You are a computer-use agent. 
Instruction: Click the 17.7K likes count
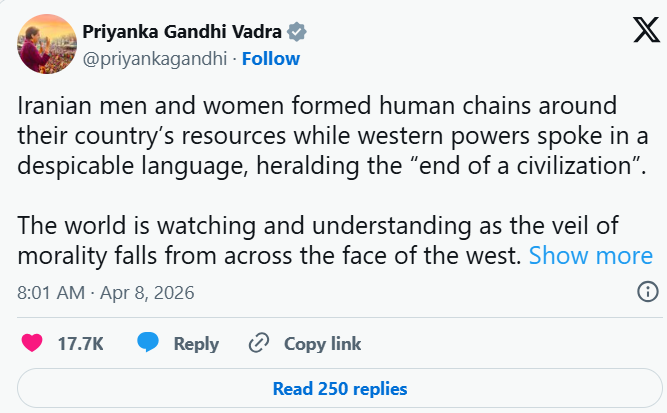(x=81, y=343)
